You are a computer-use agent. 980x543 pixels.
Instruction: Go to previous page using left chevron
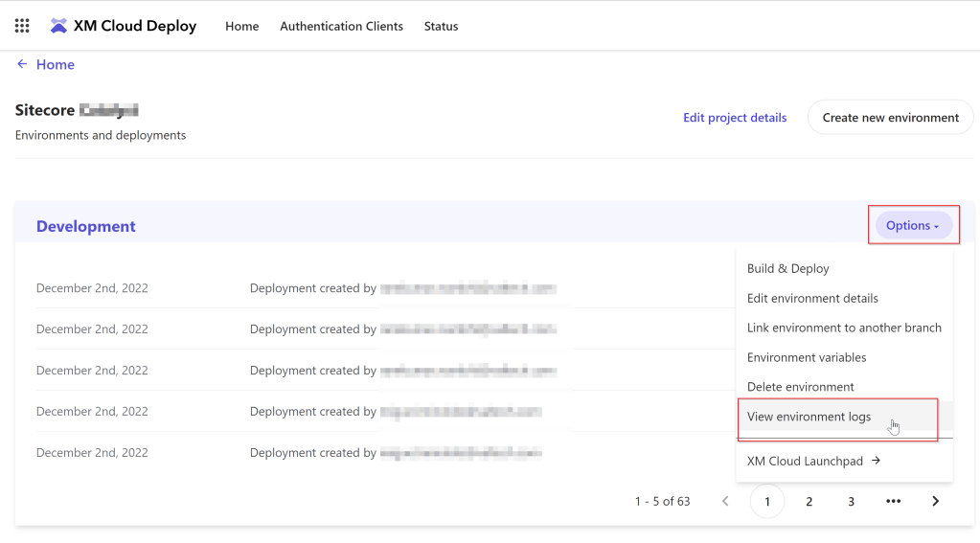[x=725, y=501]
